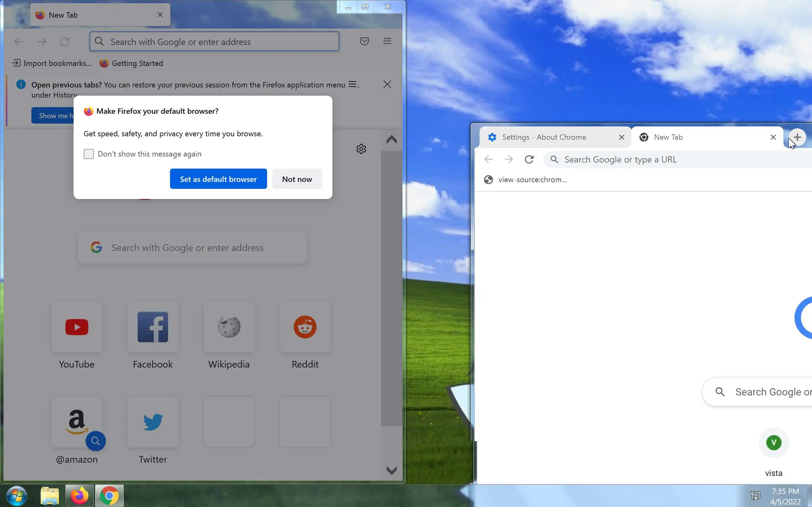The height and width of the screenshot is (507, 812).
Task: Click Chrome's reload page icon
Action: (x=529, y=159)
